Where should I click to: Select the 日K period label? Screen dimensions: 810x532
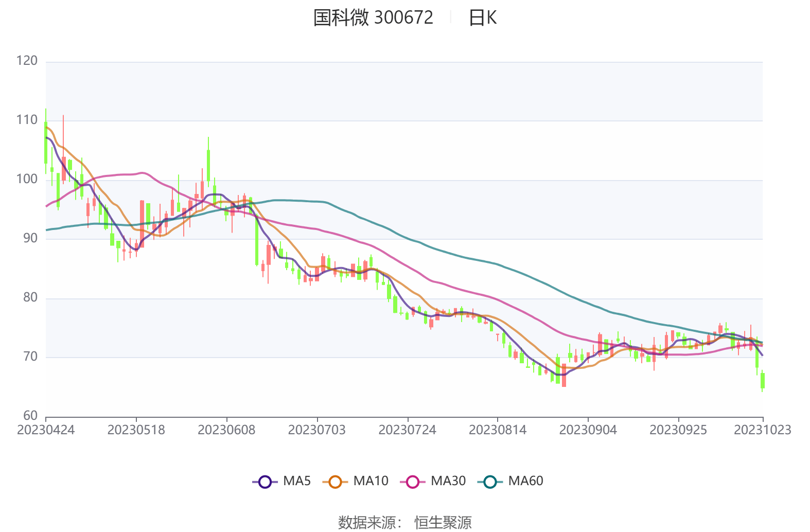482,18
